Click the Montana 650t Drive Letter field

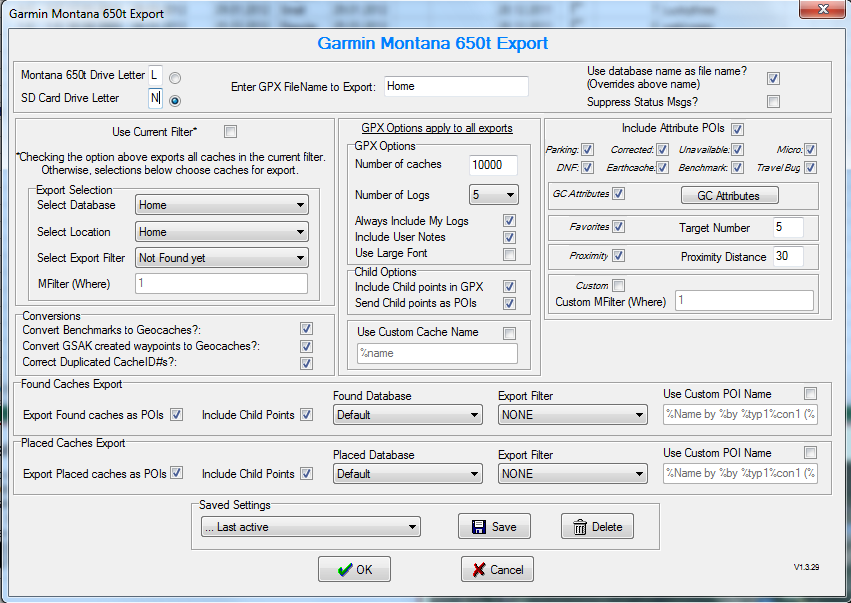pyautogui.click(x=155, y=75)
